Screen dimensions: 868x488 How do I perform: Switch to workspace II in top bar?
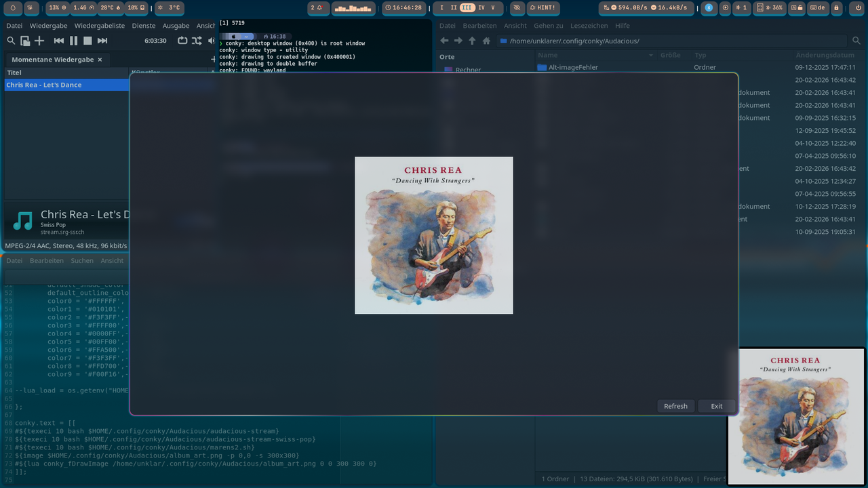pyautogui.click(x=454, y=7)
